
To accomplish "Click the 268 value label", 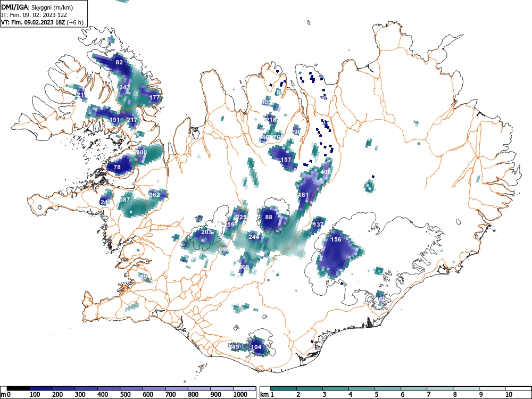I will click(x=244, y=267).
